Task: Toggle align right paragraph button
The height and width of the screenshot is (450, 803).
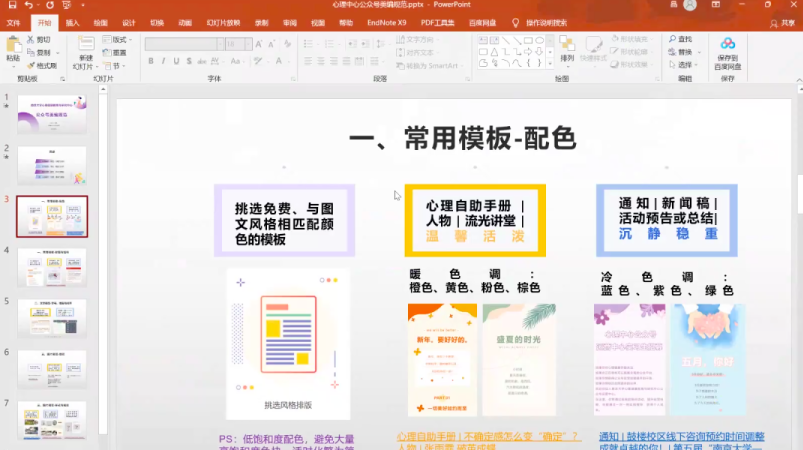Action: (x=333, y=61)
